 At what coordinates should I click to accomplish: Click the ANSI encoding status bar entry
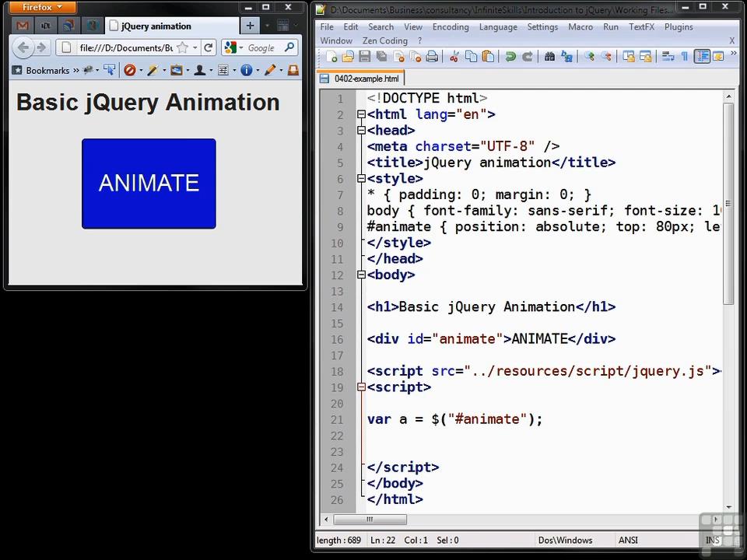coord(628,540)
